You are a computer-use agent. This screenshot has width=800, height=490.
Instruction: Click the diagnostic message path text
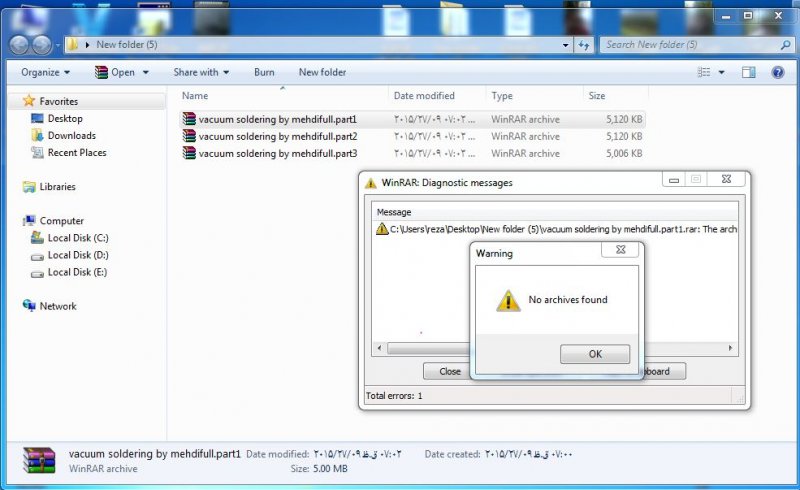pyautogui.click(x=563, y=229)
